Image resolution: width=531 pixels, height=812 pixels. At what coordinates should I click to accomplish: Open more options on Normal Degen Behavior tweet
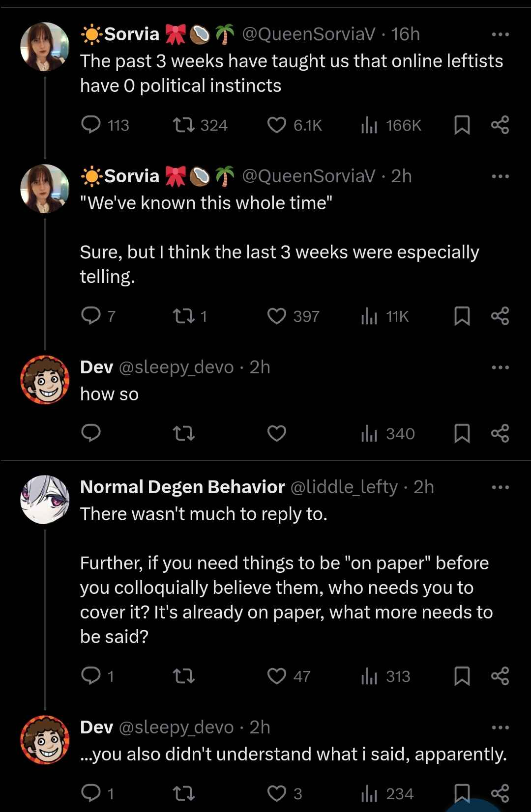(x=500, y=487)
